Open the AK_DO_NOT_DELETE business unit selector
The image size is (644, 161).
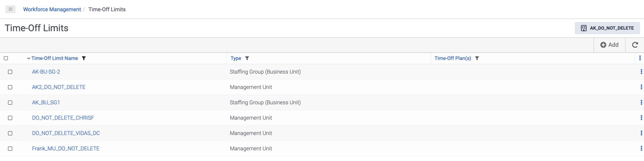[607, 28]
